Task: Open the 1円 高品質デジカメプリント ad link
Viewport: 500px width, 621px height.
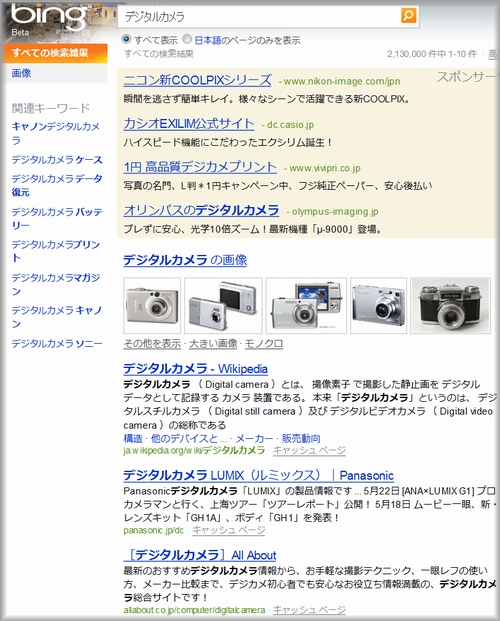Action: (x=200, y=167)
